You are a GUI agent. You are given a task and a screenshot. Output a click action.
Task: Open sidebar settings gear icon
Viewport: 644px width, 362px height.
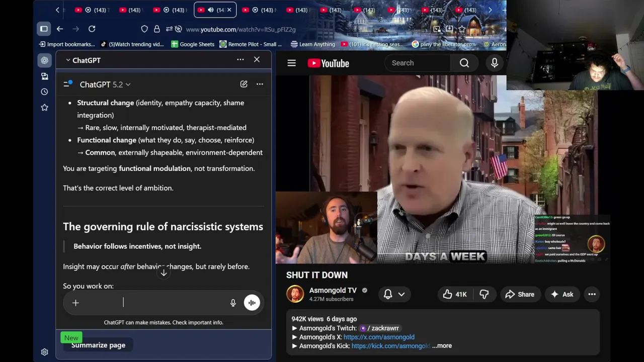click(x=44, y=352)
